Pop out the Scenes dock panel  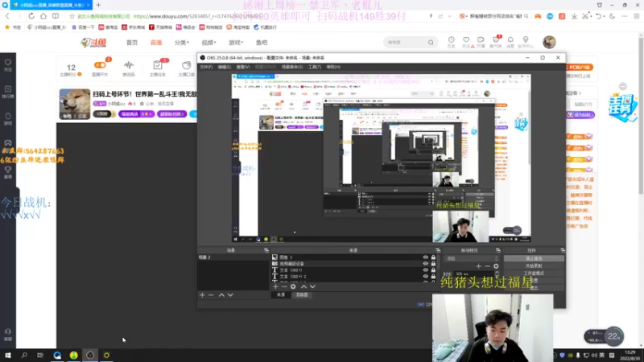(266, 250)
